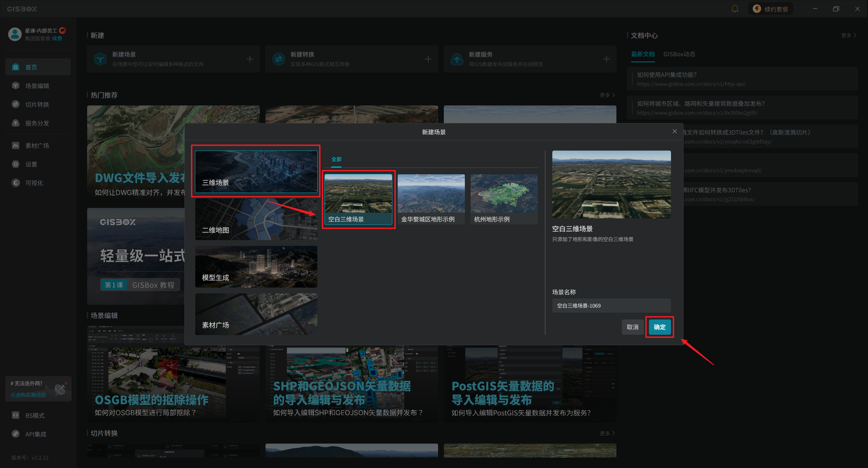Open the 场景编辑 menu item
This screenshot has height=468, width=868.
click(38, 86)
